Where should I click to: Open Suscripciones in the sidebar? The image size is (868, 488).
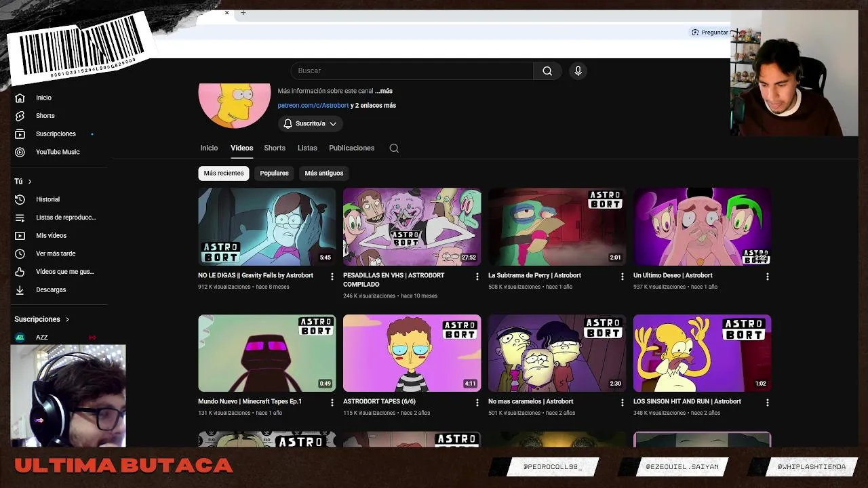coord(56,134)
